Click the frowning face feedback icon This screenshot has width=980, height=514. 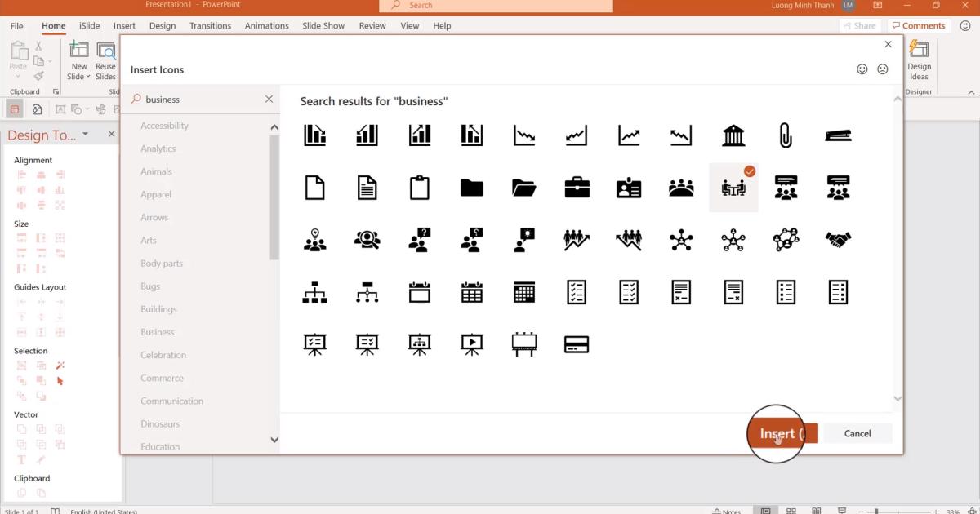882,69
